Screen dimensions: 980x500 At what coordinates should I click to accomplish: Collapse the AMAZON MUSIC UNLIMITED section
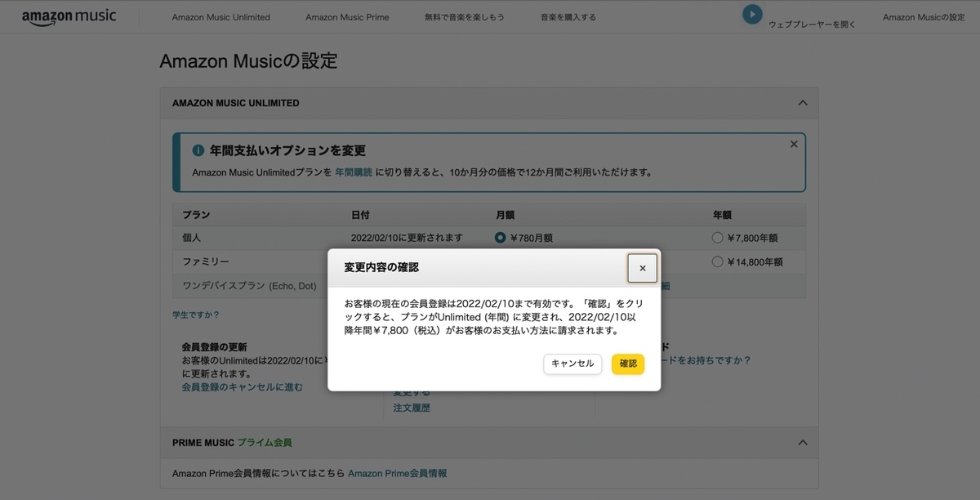[802, 103]
